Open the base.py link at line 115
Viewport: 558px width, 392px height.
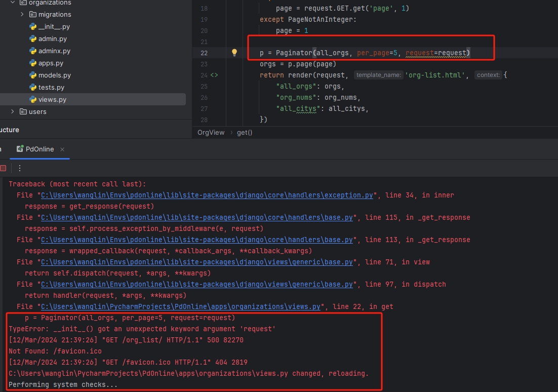(x=197, y=218)
